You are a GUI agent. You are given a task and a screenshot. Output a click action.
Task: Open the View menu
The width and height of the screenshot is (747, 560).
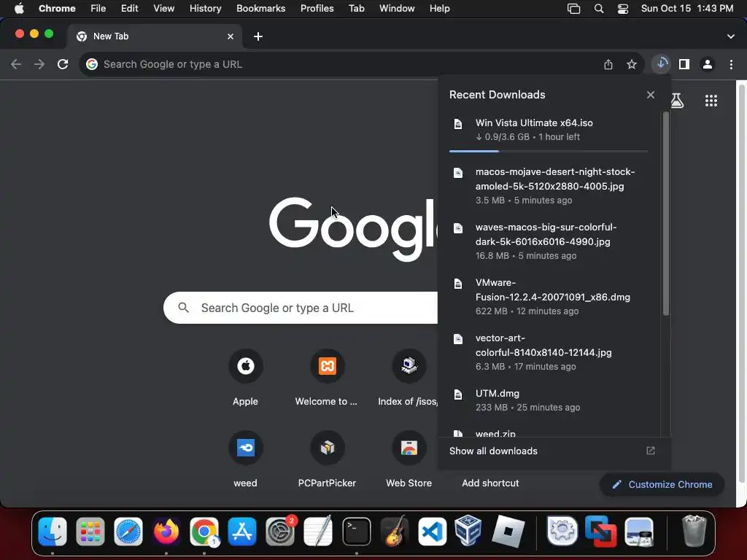(x=164, y=9)
